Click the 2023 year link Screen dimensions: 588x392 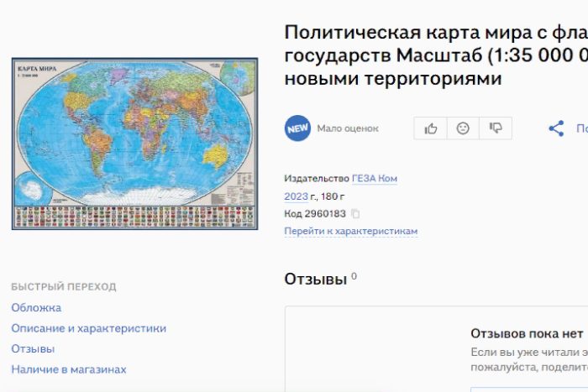[x=296, y=196]
